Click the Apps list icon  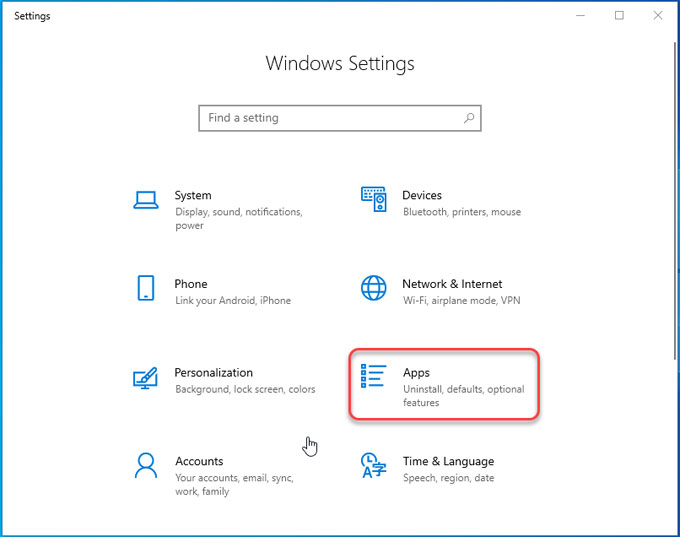pos(373,376)
